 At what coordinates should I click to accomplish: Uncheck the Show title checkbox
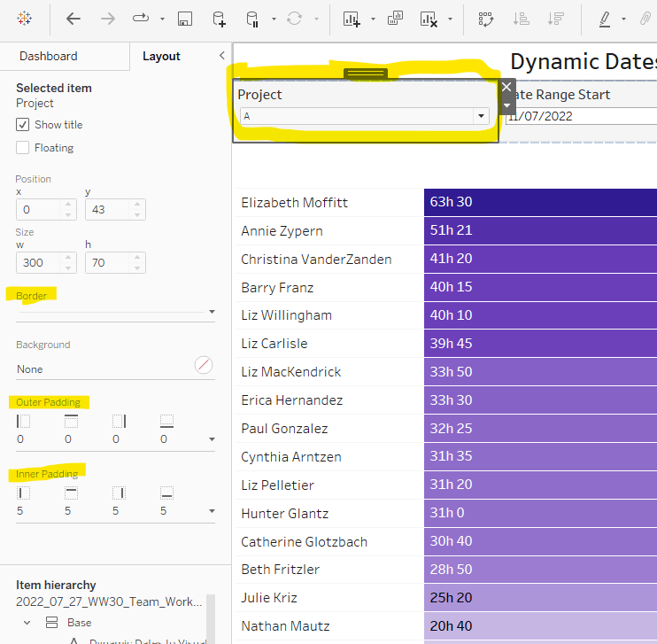click(x=23, y=125)
